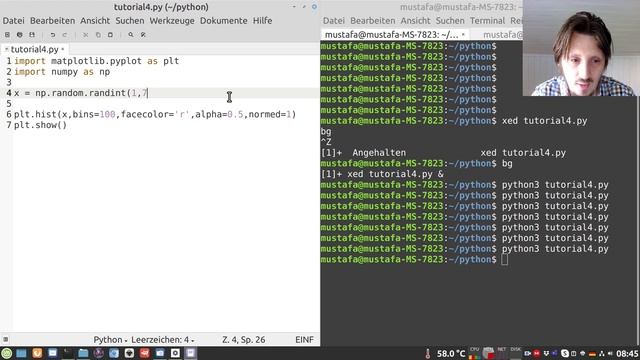The height and width of the screenshot is (360, 640).
Task: Click the save icon in xed toolbar
Action: [32, 35]
